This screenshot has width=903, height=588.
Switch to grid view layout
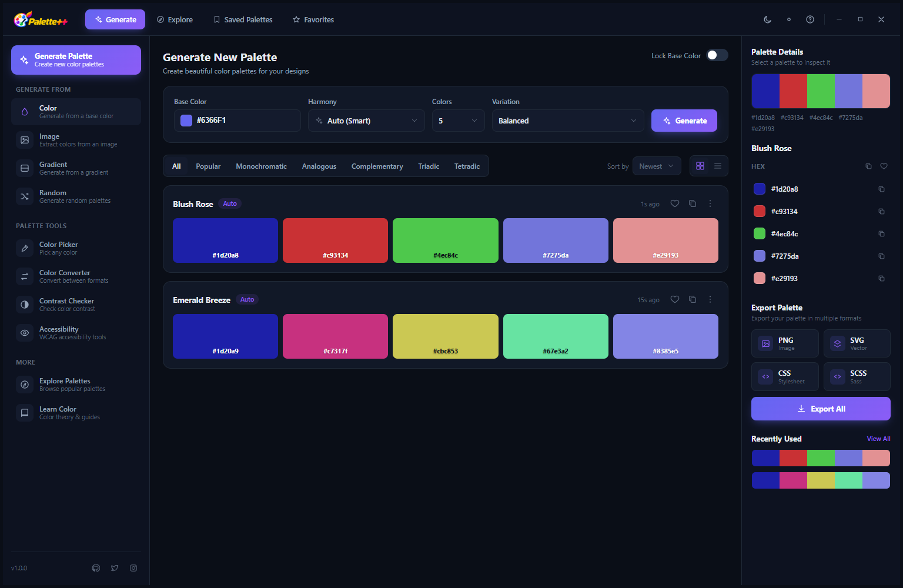(700, 166)
